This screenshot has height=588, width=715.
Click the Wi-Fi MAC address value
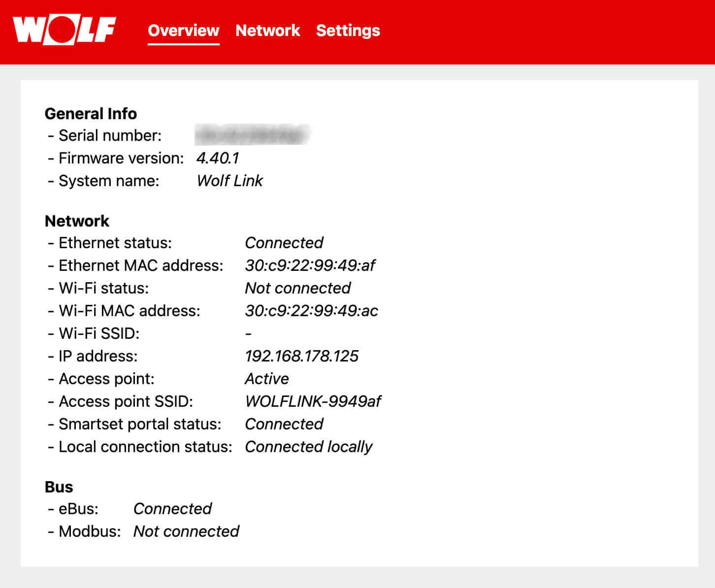pos(311,311)
